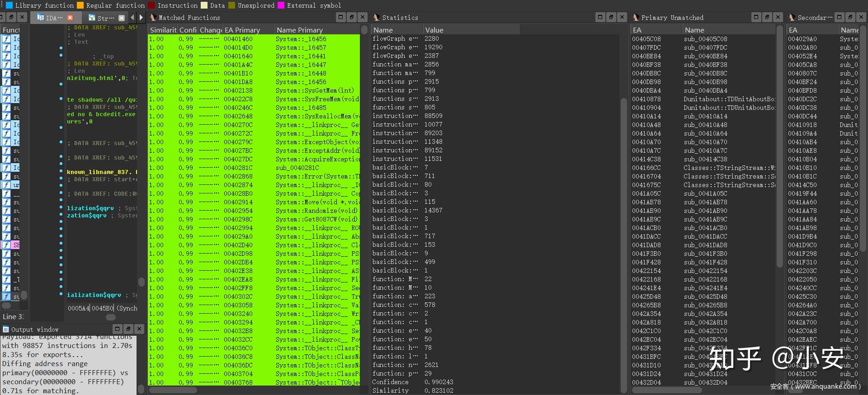Click the tab scroll right arrow
The height and width of the screenshot is (395, 868).
[141, 18]
